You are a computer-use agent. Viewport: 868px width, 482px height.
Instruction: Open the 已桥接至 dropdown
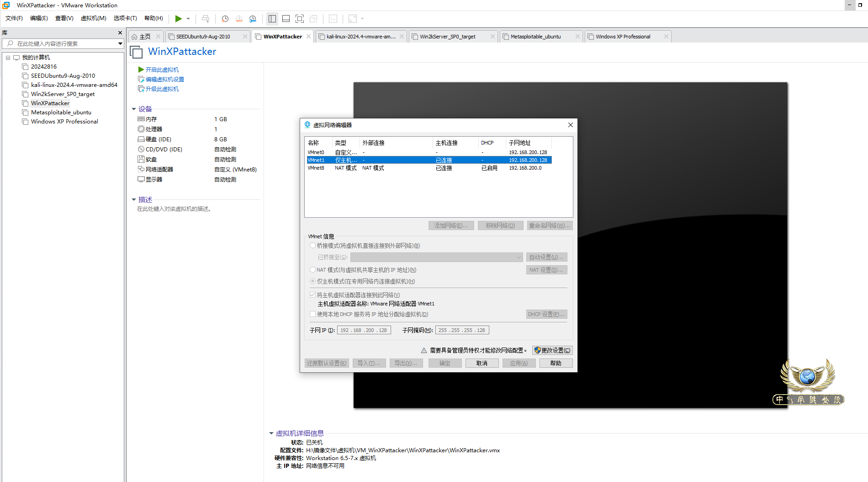[436, 257]
